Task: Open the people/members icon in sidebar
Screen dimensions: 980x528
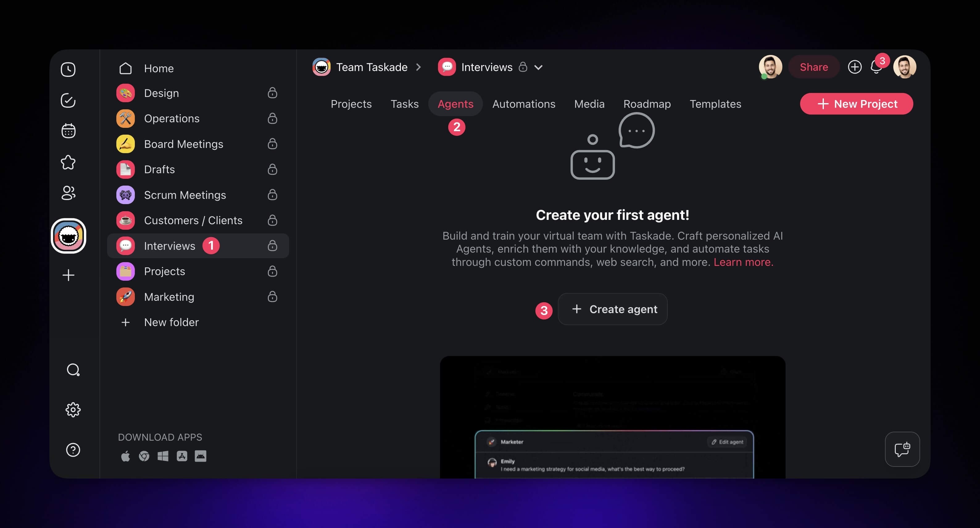Action: [x=68, y=193]
